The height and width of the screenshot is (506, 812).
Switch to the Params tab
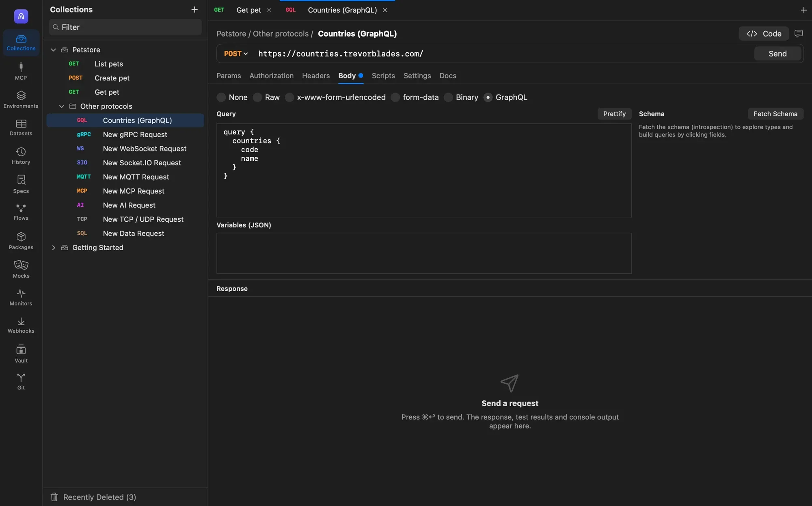click(x=229, y=76)
